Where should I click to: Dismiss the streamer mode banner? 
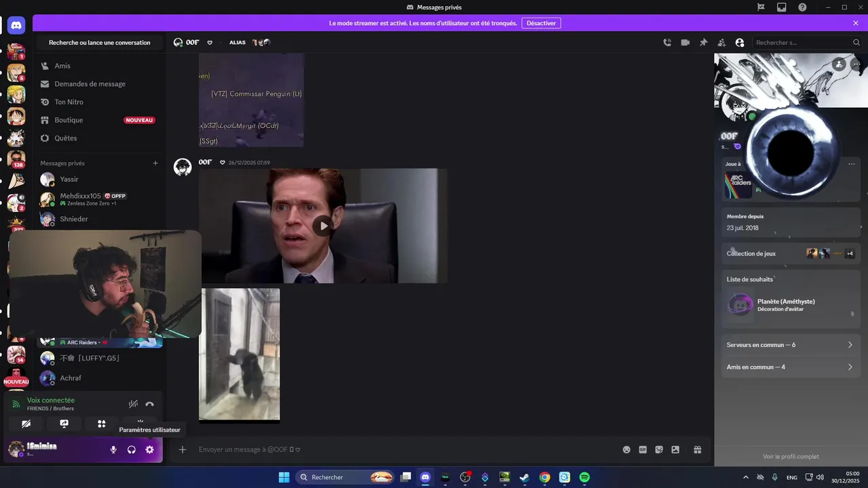[x=856, y=23]
